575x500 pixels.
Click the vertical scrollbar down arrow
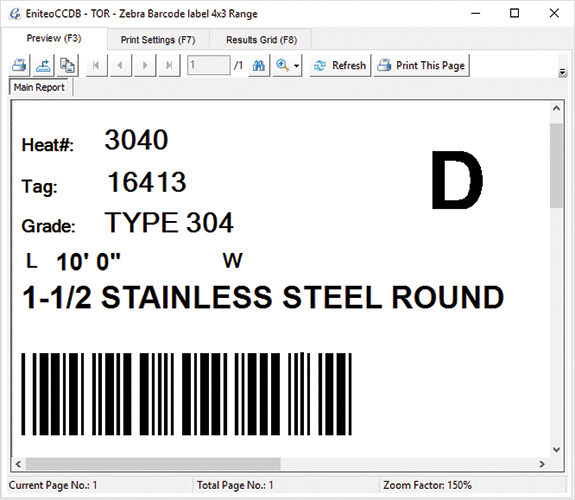pos(556,449)
